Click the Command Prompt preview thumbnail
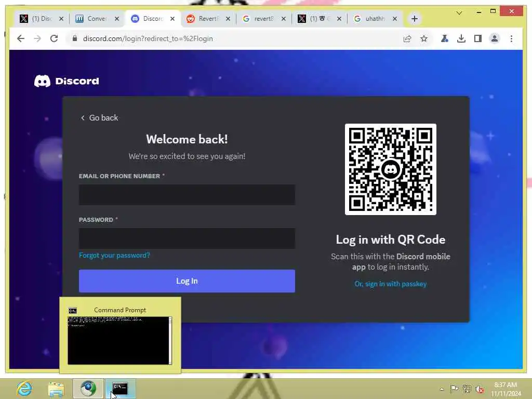 120,340
